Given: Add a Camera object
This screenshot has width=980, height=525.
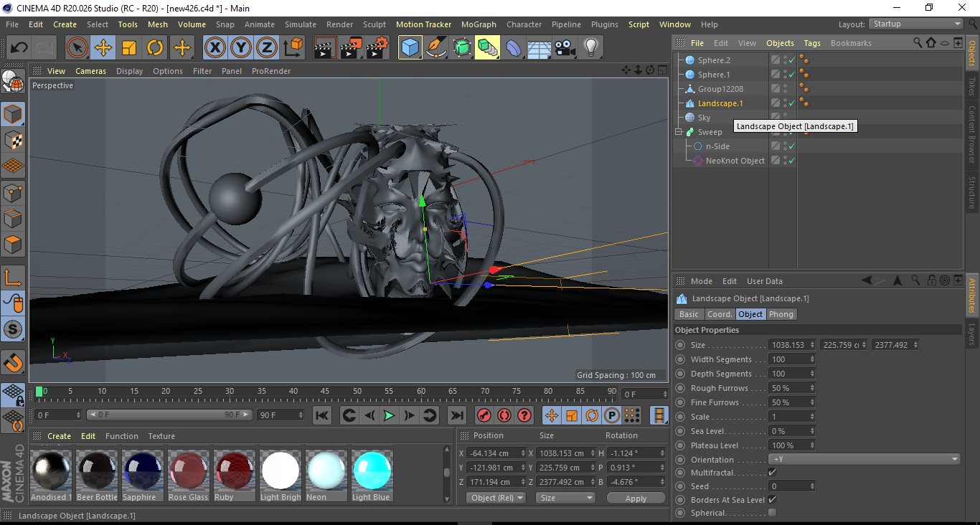Looking at the screenshot, I should 565,48.
